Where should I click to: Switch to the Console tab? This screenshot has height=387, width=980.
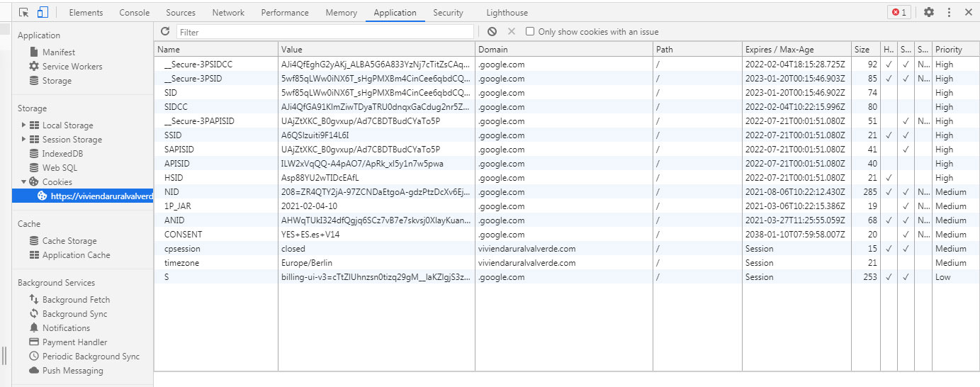point(135,12)
